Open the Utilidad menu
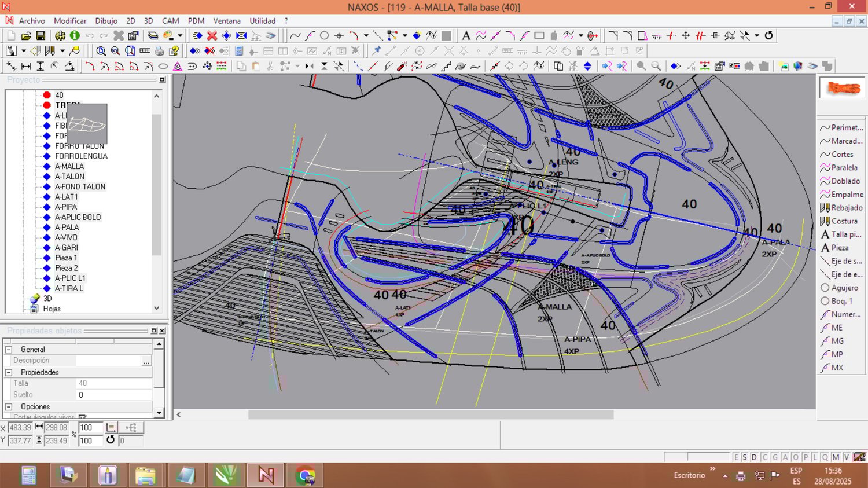This screenshot has height=488, width=868. (x=262, y=21)
